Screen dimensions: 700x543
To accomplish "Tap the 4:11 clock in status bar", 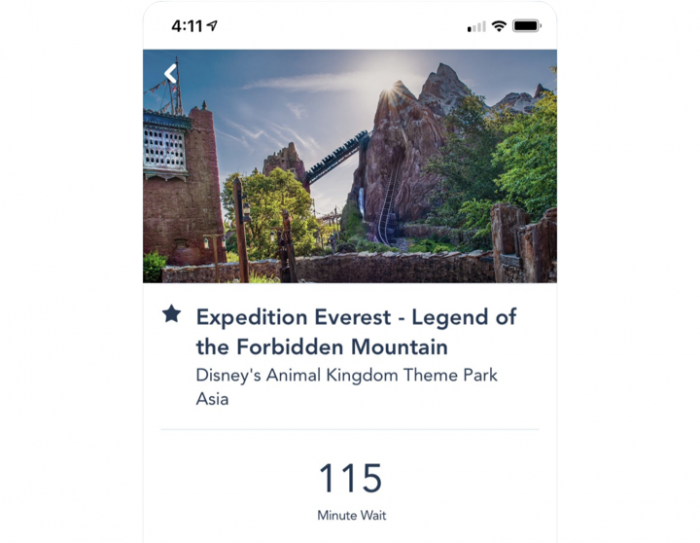I will (187, 26).
